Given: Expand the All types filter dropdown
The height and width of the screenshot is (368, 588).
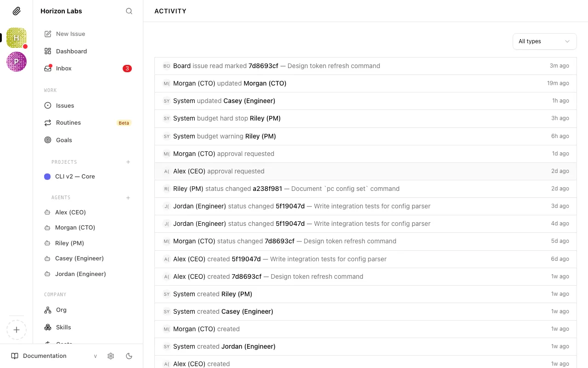Looking at the screenshot, I should [x=544, y=41].
